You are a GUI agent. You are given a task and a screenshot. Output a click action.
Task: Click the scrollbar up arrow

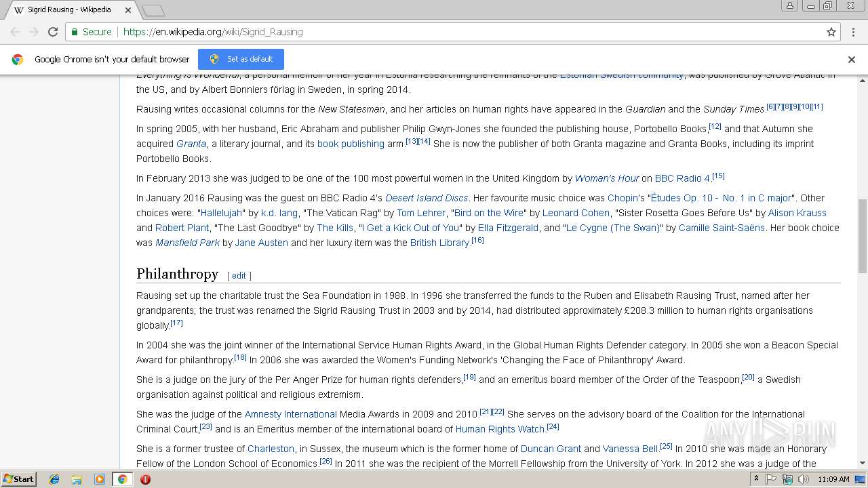863,80
